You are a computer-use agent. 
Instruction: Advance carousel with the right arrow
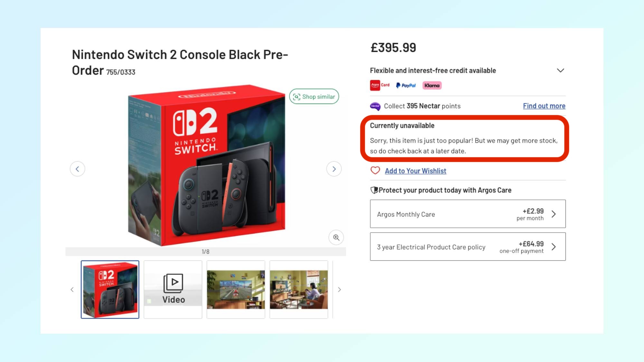click(334, 169)
